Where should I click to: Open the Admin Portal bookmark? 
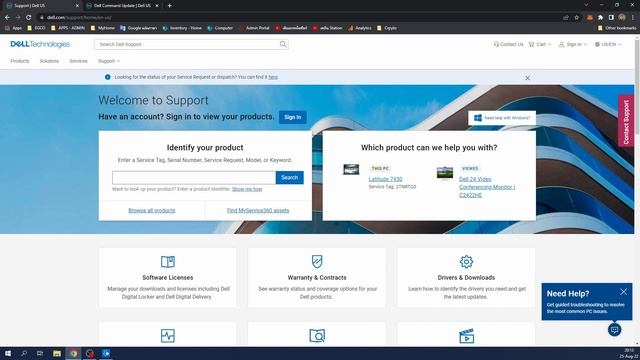tap(254, 28)
